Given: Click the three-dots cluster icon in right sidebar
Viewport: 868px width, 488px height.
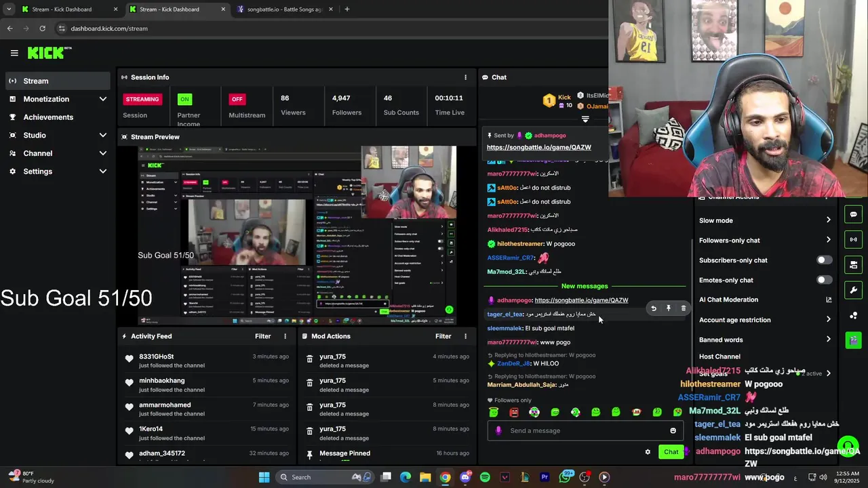Looking at the screenshot, I should 853,315.
